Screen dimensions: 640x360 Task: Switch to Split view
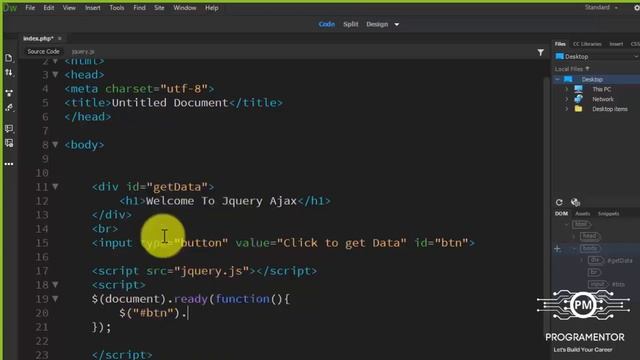tap(351, 24)
